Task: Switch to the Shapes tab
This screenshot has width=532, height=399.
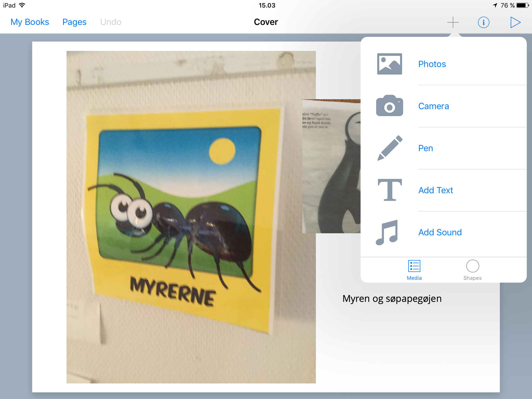Action: 472,270
